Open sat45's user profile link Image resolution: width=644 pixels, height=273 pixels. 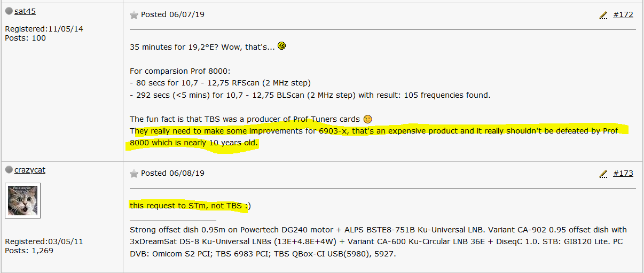(25, 11)
